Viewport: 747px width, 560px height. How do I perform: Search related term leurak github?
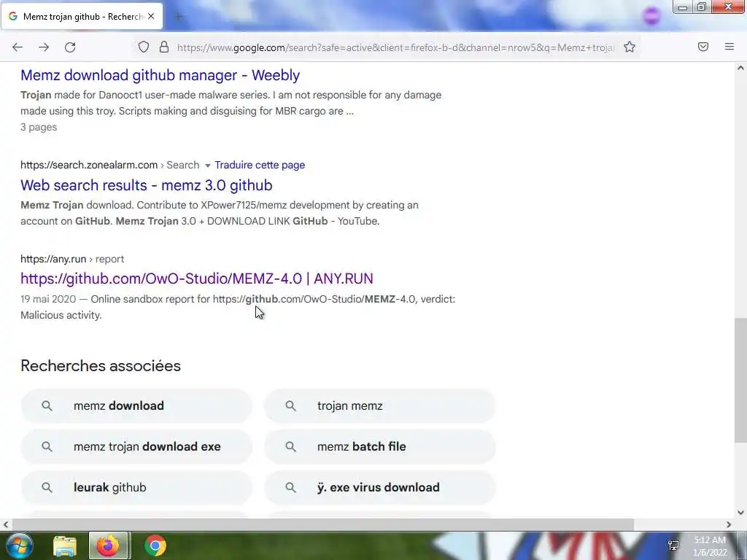pyautogui.click(x=136, y=488)
